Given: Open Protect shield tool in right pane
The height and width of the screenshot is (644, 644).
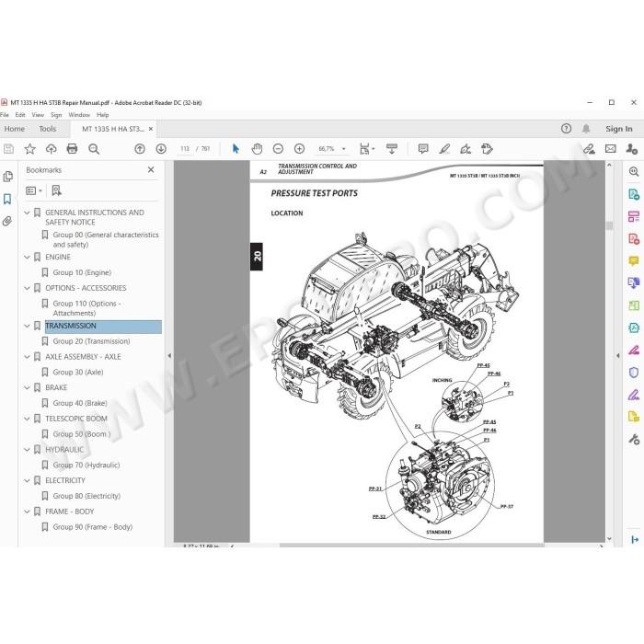Looking at the screenshot, I should click(x=634, y=372).
